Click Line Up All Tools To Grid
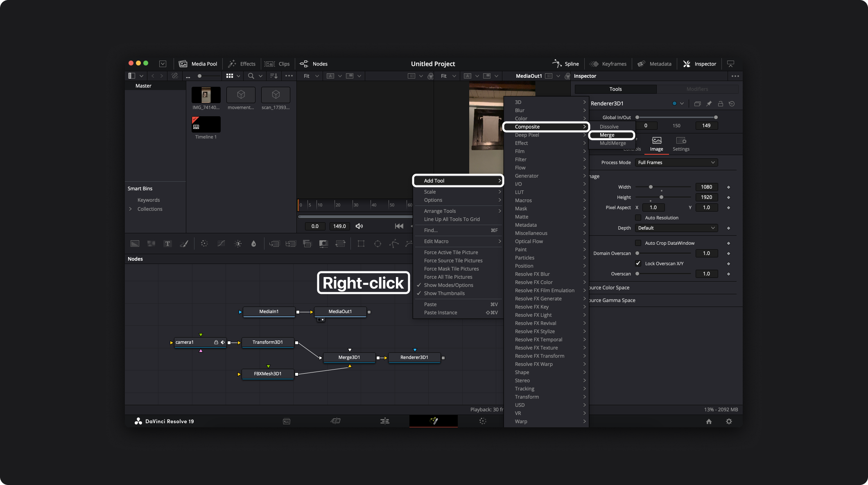 (452, 219)
